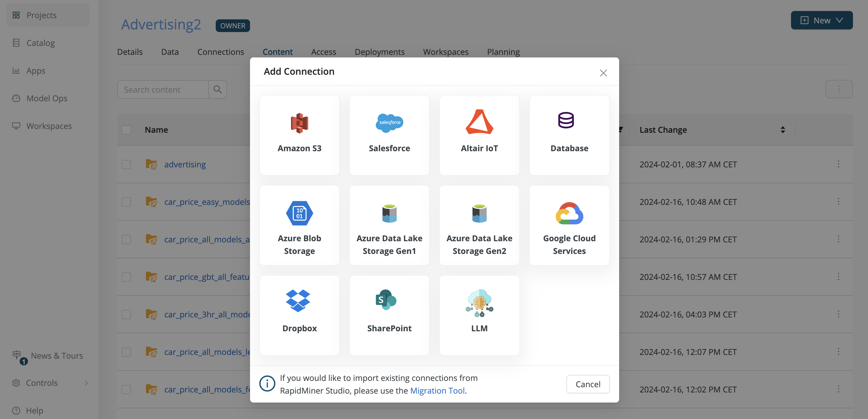Click the Name column header
Image resolution: width=868 pixels, height=419 pixels.
[x=156, y=130]
